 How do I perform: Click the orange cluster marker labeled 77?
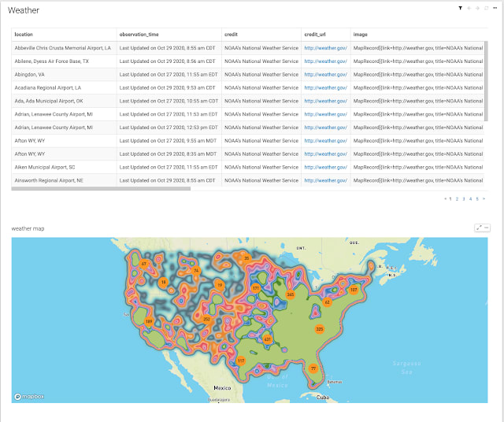coord(313,368)
